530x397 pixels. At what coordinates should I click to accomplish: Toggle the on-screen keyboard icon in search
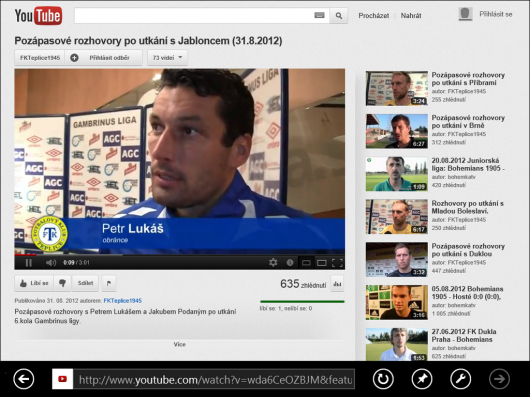[319, 15]
